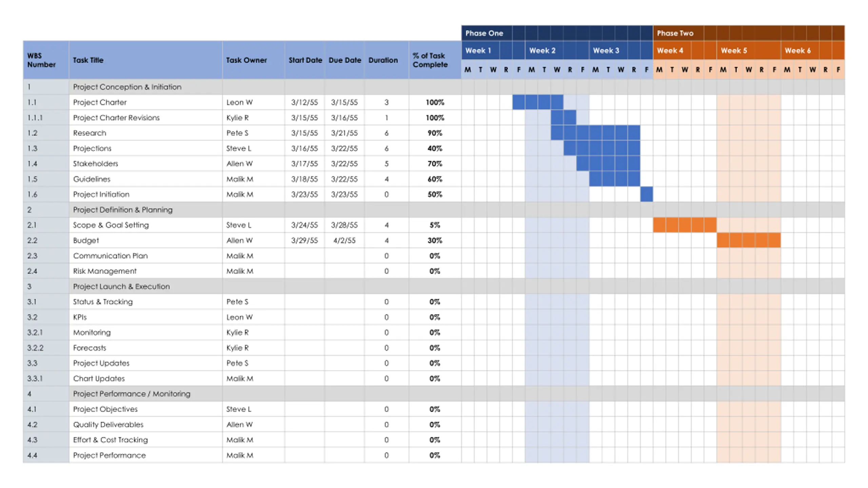The image size is (868, 488).
Task: Click Project Performance / Monitoring section row
Action: (x=434, y=394)
